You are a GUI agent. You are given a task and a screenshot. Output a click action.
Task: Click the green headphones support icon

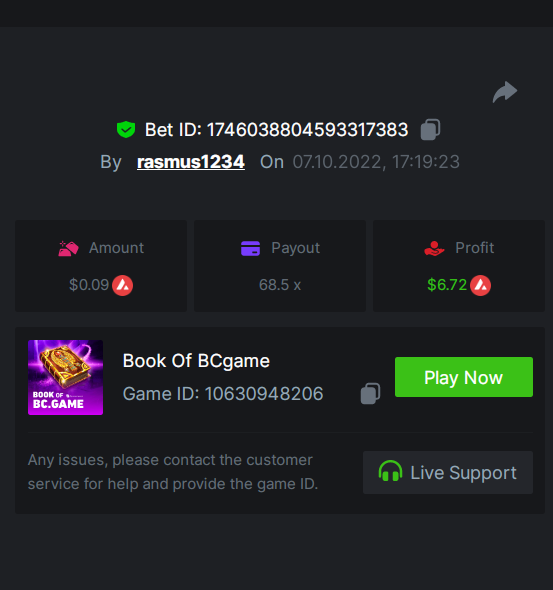click(x=390, y=471)
